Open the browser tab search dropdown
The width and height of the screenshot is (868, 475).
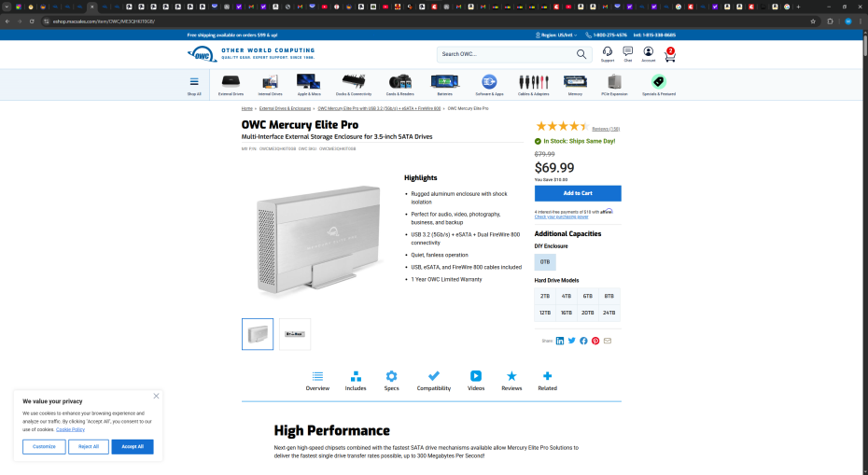(x=7, y=7)
